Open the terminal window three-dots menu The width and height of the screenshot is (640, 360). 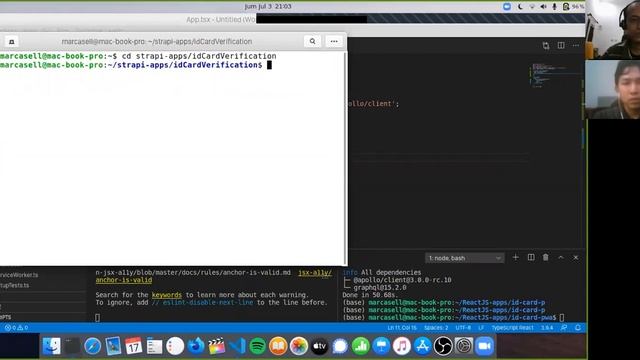(334, 41)
